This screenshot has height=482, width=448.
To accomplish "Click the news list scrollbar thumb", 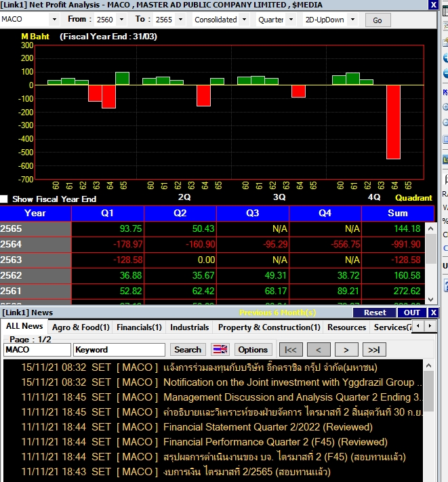I will (428, 391).
